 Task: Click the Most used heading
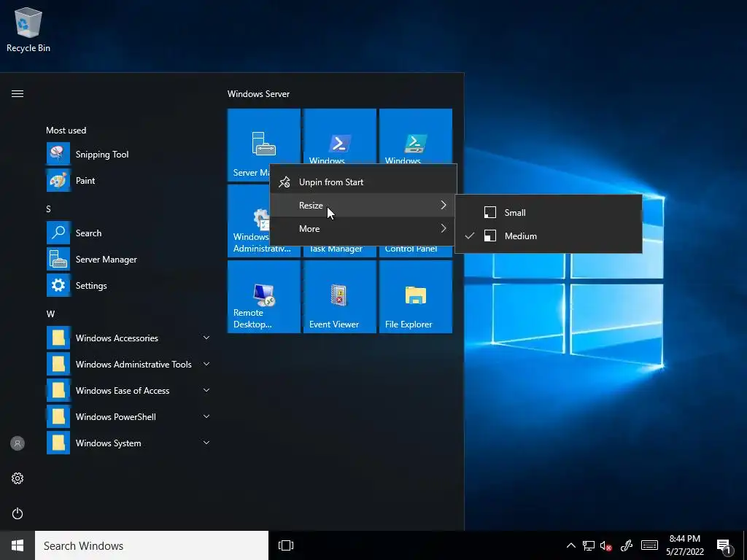click(66, 130)
